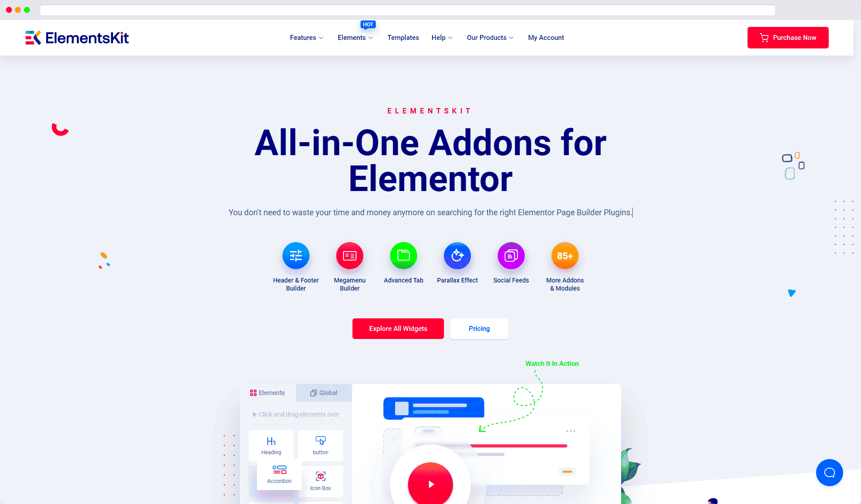Expand the Features dropdown menu
Viewport: 861px width, 504px height.
[306, 37]
